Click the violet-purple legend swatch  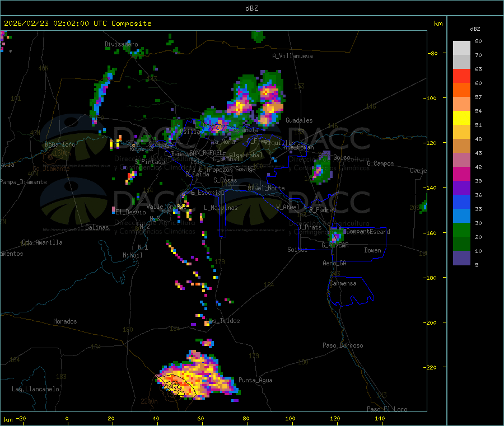(x=461, y=188)
